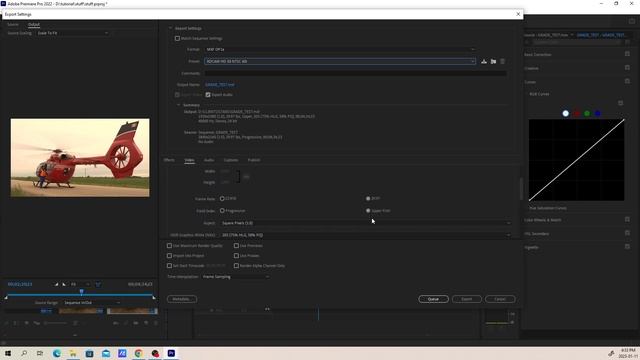Set Out Point icon under preview
The image size is (640, 360).
tap(64, 284)
